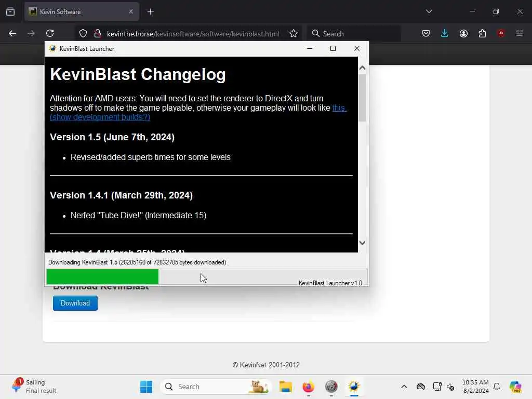Open File Explorer from the taskbar
The image size is (532, 399).
click(x=285, y=387)
